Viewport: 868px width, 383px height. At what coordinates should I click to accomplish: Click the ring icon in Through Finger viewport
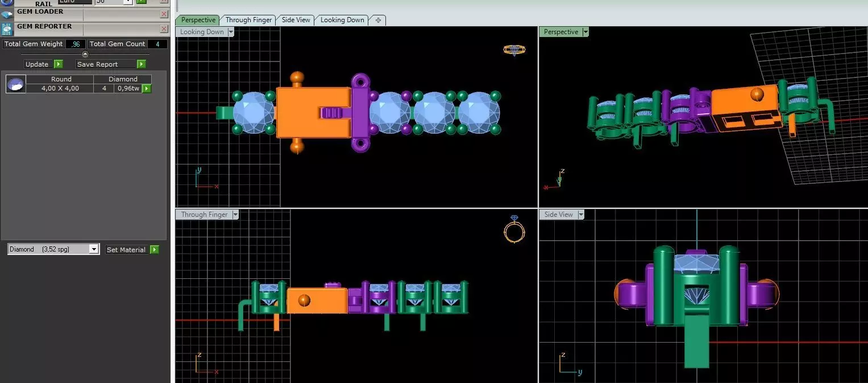pos(514,229)
